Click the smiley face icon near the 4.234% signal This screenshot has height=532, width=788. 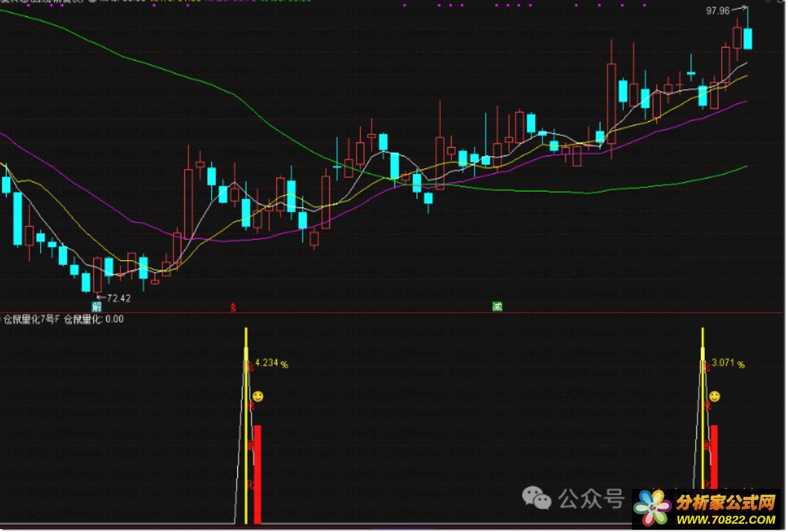(x=258, y=396)
